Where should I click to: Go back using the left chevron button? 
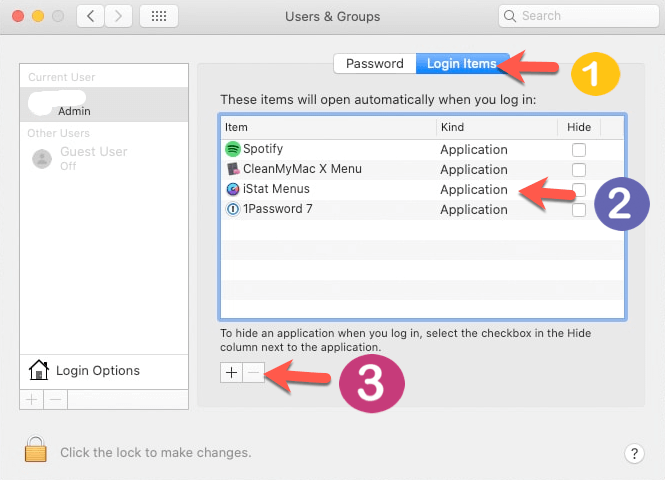click(91, 16)
